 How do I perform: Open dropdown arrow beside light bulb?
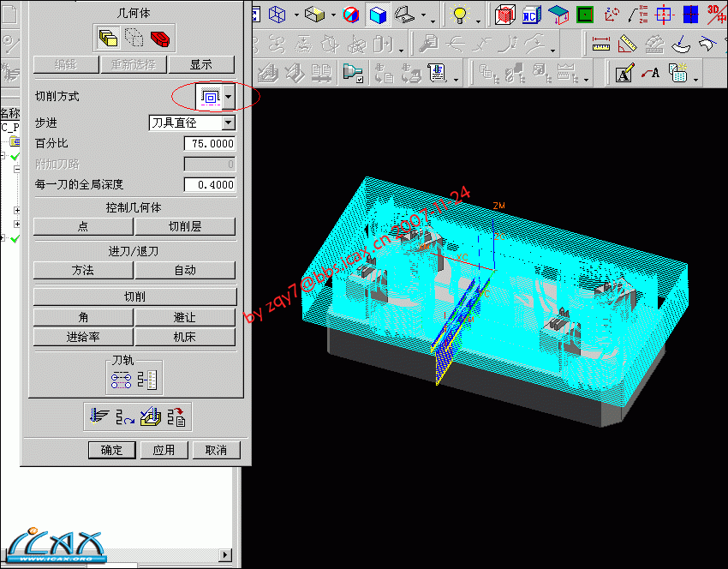pos(478,21)
